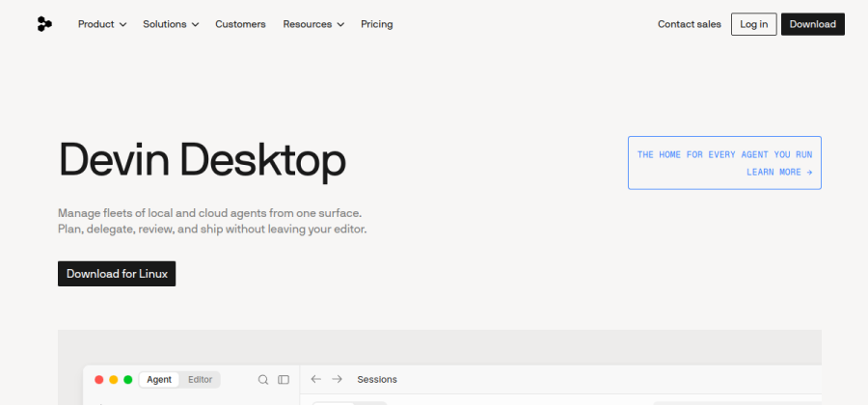Click the green maximize dot in the preview window
Image resolution: width=868 pixels, height=405 pixels.
pyautogui.click(x=128, y=380)
